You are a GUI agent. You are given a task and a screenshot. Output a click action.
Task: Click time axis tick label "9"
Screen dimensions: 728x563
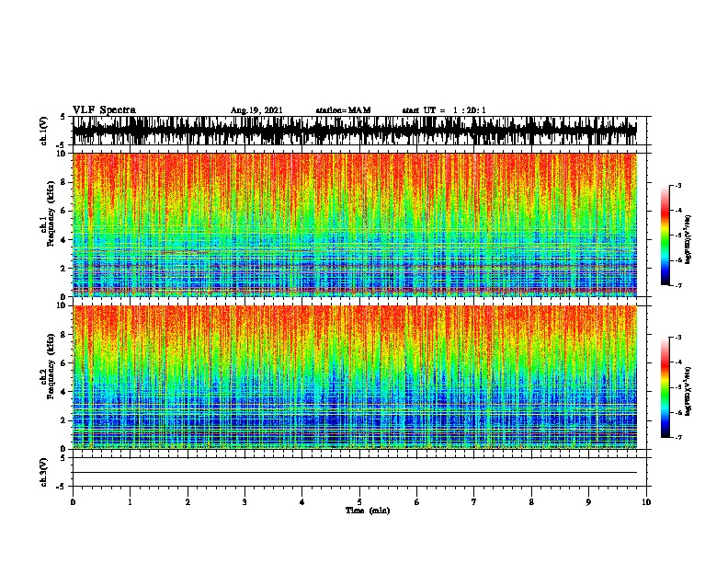tap(588, 502)
